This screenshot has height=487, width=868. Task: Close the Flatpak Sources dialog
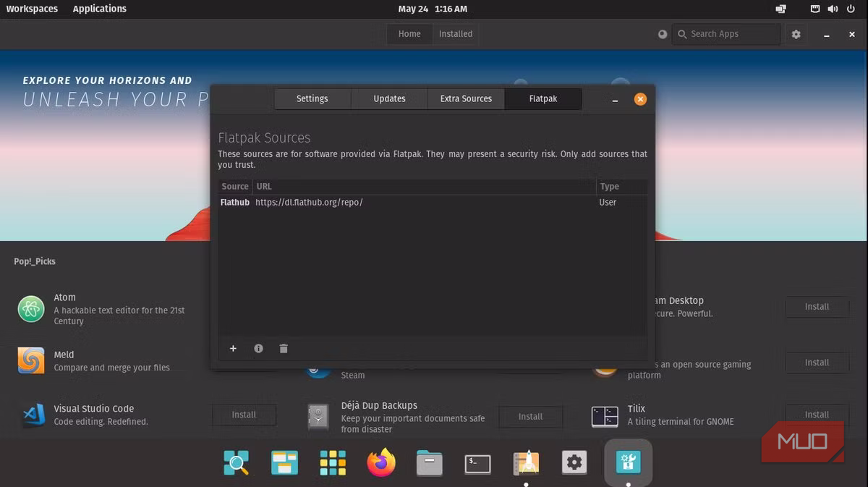point(640,100)
